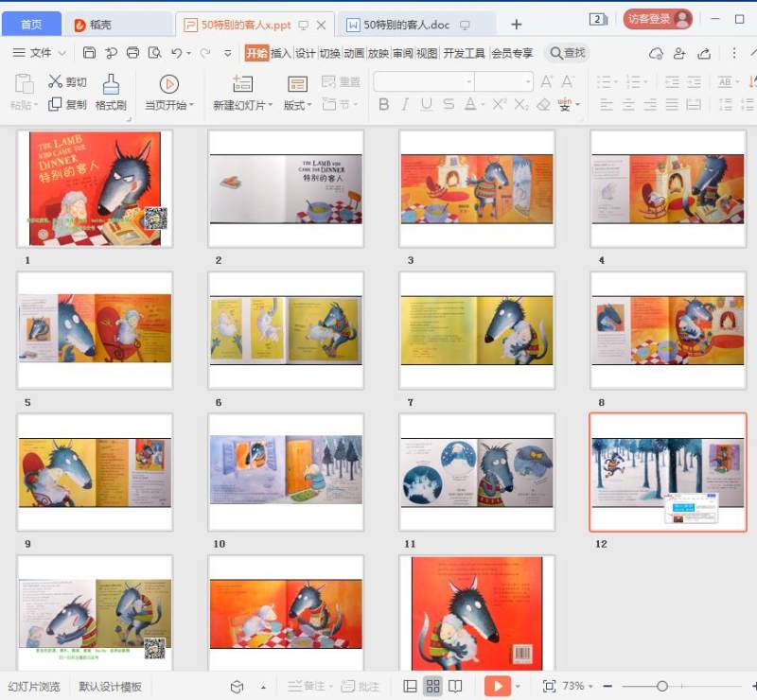
Task: Click the Print icon in quick access toolbar
Action: [x=132, y=53]
